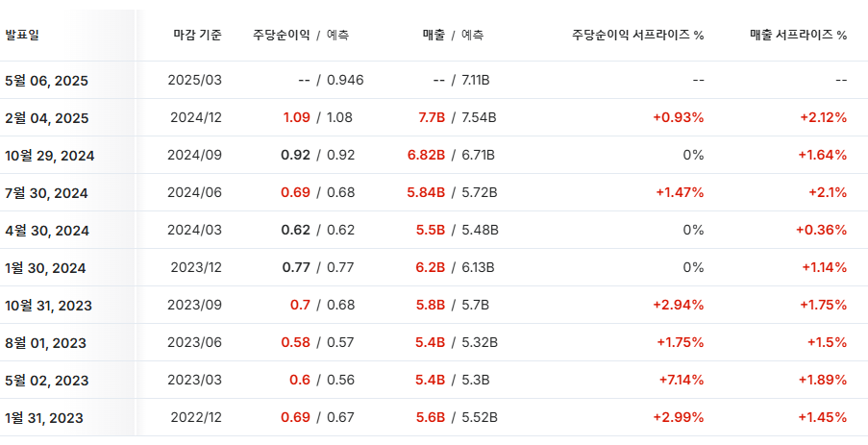Click the 매출 서프라이즈 % header
This screenshot has width=868, height=445.
(x=798, y=36)
